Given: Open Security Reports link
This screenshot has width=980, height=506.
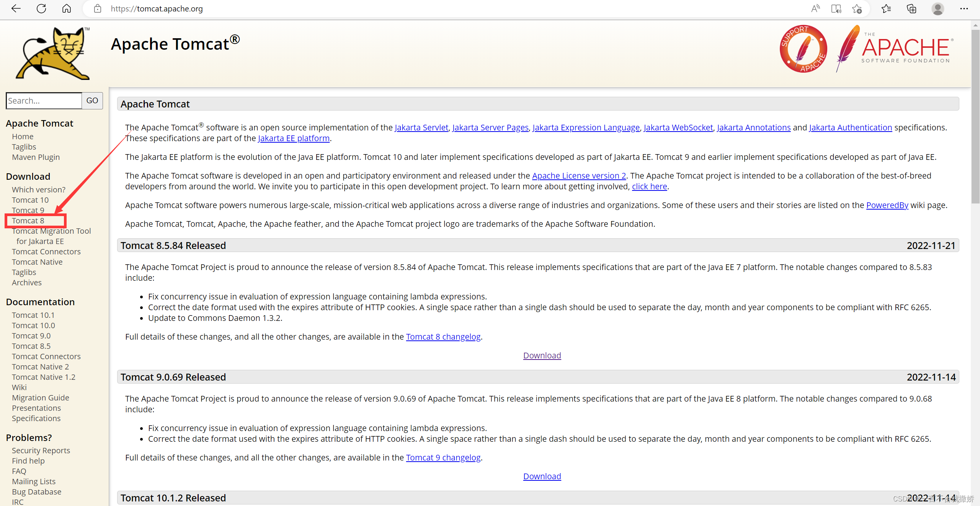Looking at the screenshot, I should [41, 451].
